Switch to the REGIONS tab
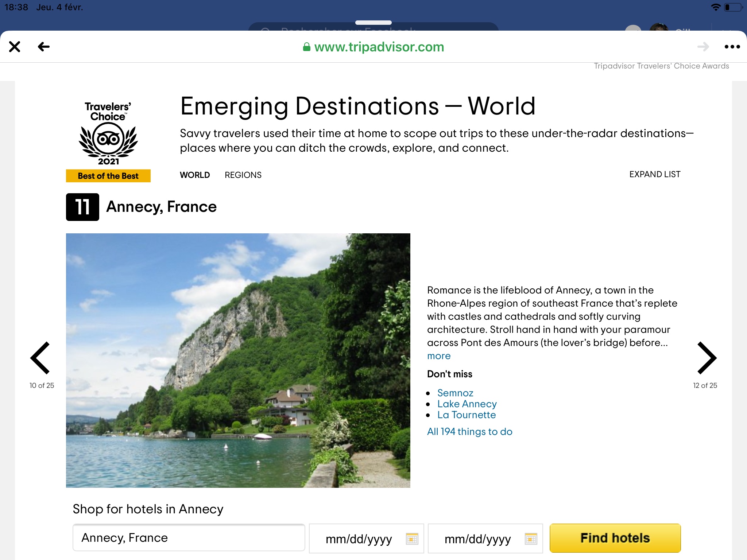747x560 pixels. 243,175
